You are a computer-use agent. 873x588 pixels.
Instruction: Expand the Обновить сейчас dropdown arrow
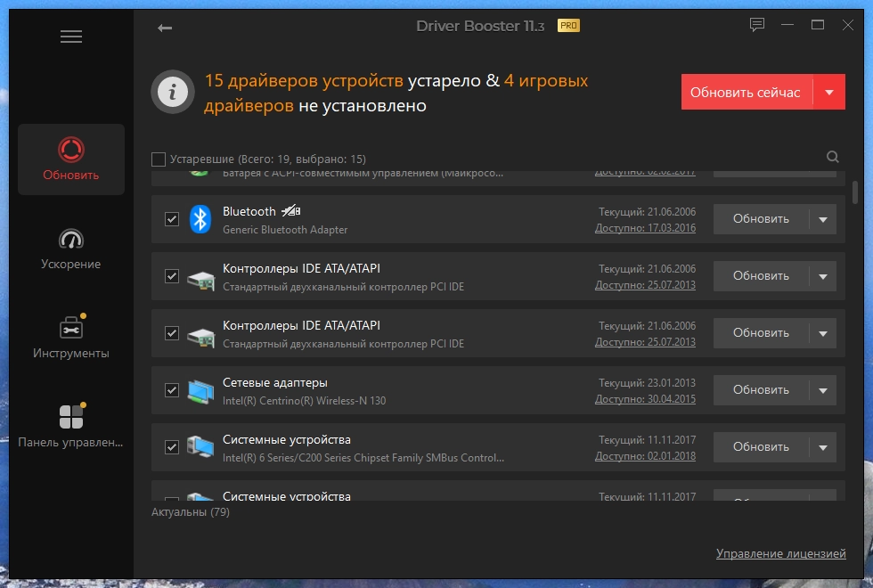(829, 92)
